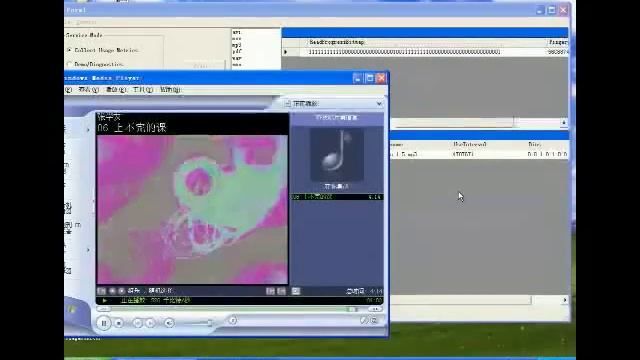Click the row selector arrow in Form1 upper grid
The image size is (640, 360).
(286, 52)
